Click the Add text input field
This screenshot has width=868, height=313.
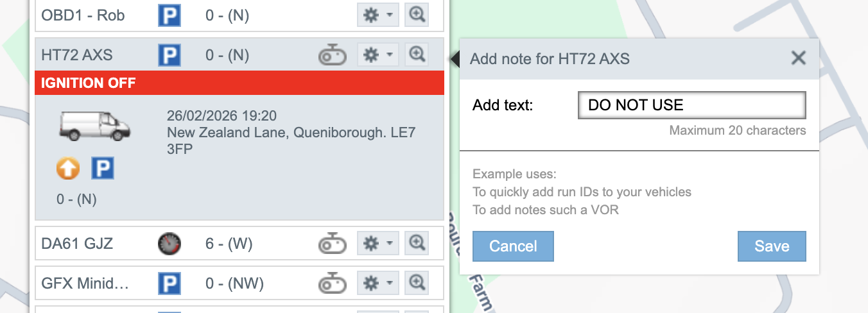click(x=691, y=105)
